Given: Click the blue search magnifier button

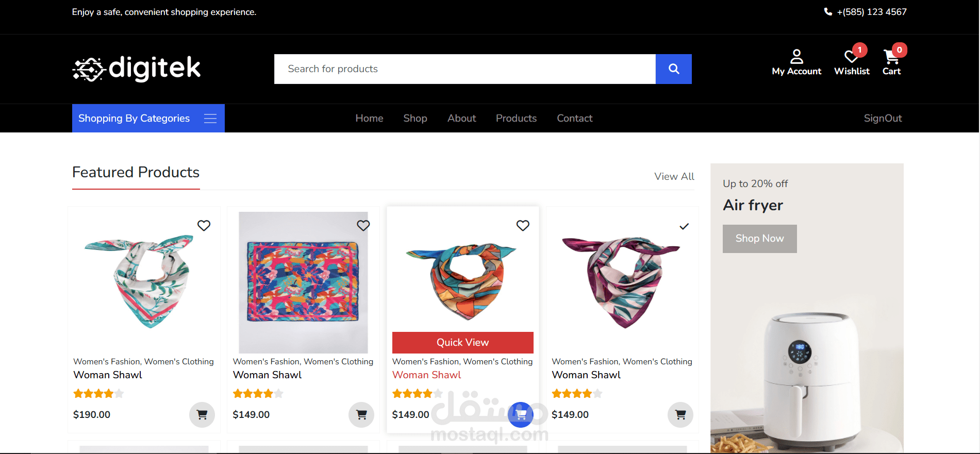Looking at the screenshot, I should coord(673,69).
